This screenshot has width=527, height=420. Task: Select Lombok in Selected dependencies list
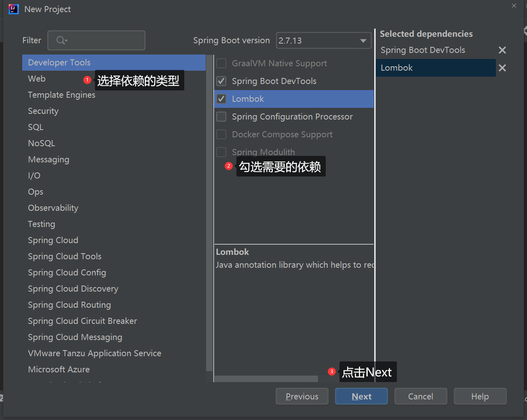pos(436,68)
